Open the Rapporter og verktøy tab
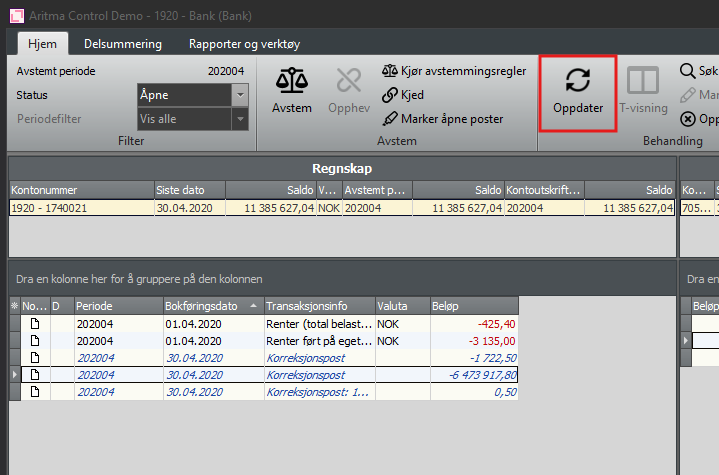 click(244, 44)
